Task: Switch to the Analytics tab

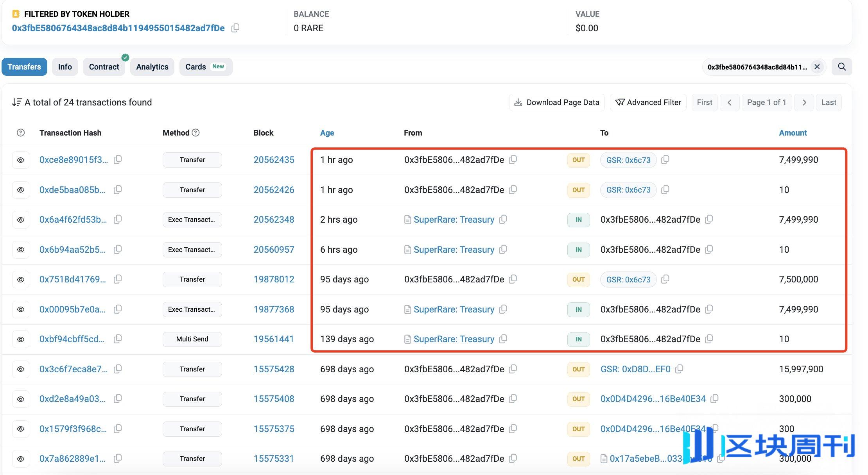Action: pyautogui.click(x=152, y=67)
